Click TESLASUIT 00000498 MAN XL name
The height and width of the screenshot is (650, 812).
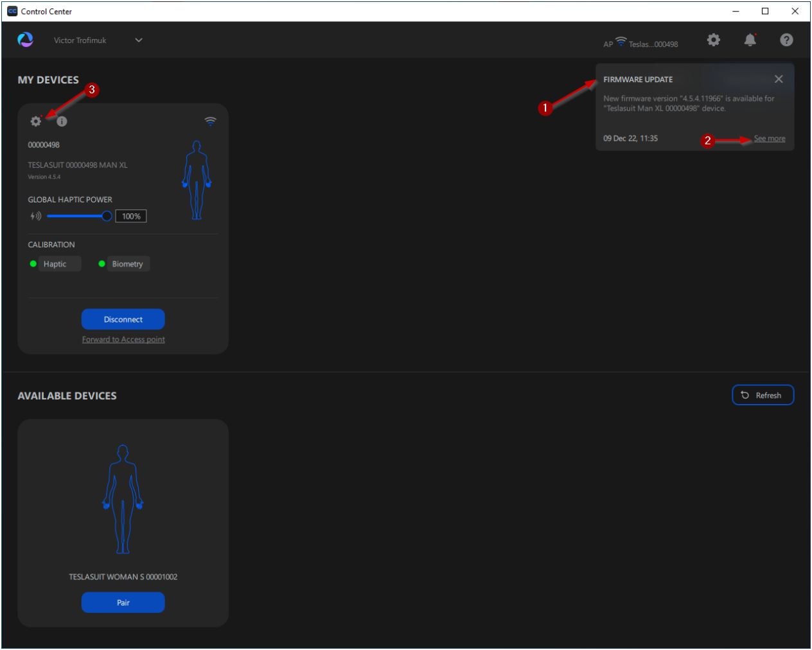[x=78, y=165]
